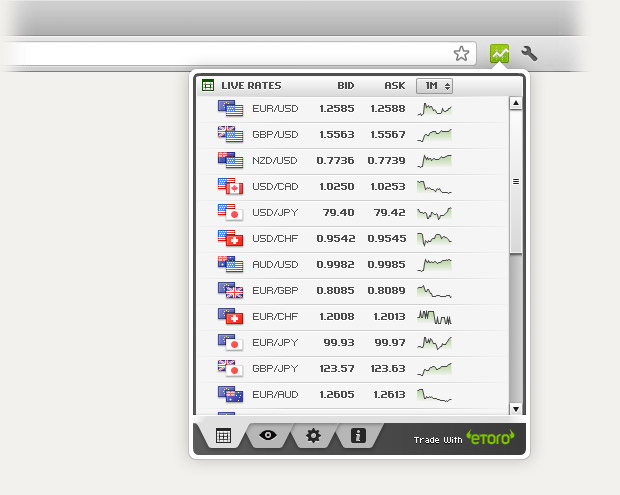Select the USD/CHF pair label
This screenshot has height=495, width=620.
coord(275,239)
